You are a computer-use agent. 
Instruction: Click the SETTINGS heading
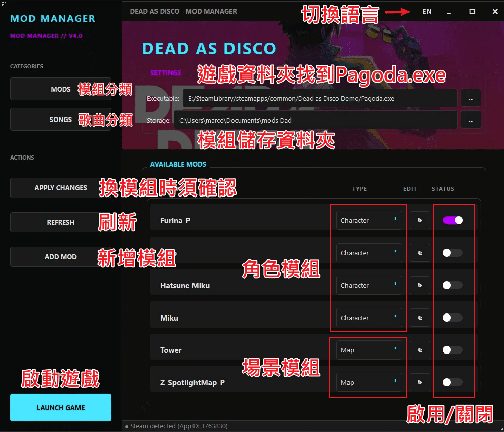tap(166, 73)
